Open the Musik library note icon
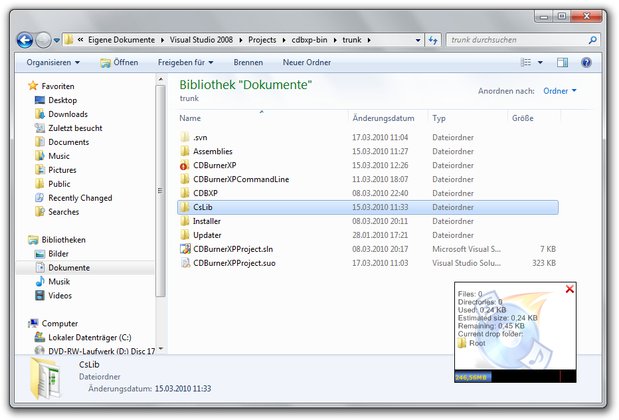Viewport: 619px width, 420px height. tap(40, 281)
